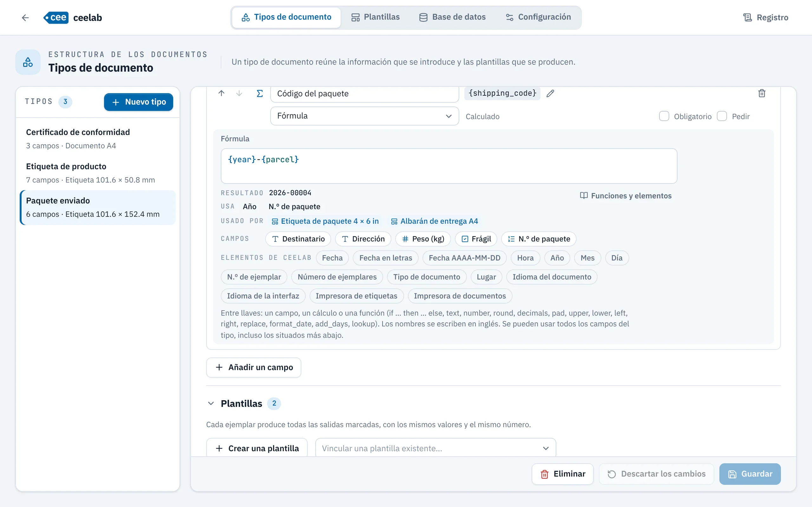Enable the Obligatorio checkbox
Image resolution: width=812 pixels, height=507 pixels.
(664, 116)
